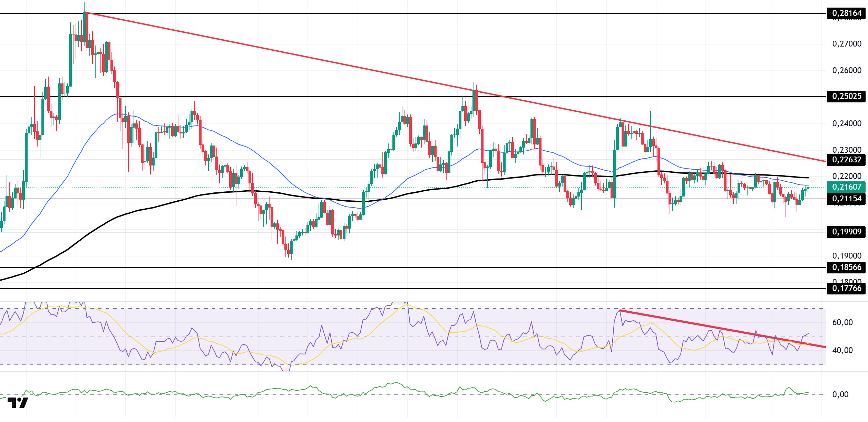The image size is (868, 422).
Task: Click the 0,19909 price level label
Action: 847,232
